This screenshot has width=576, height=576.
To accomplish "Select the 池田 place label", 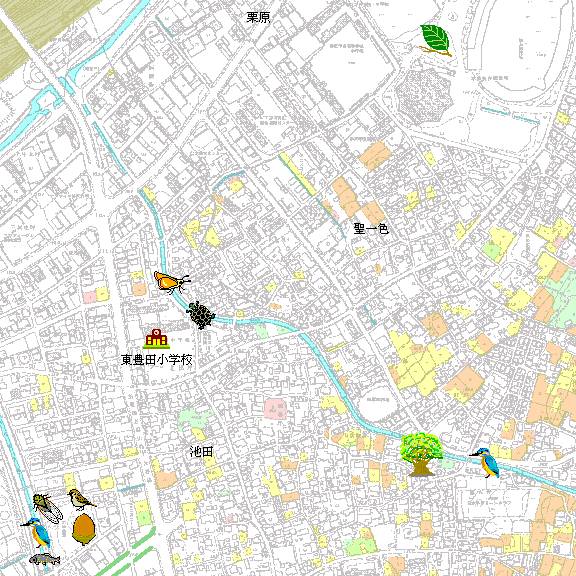I will click(x=201, y=452).
